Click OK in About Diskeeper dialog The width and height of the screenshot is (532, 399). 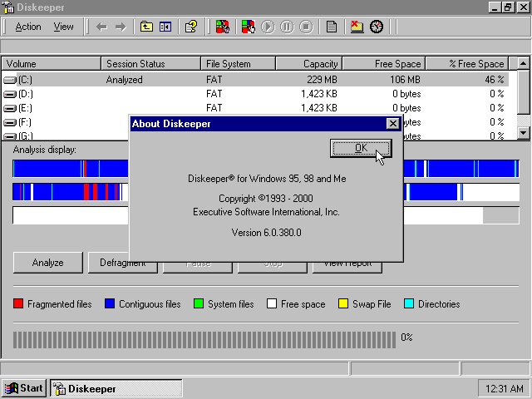point(361,148)
